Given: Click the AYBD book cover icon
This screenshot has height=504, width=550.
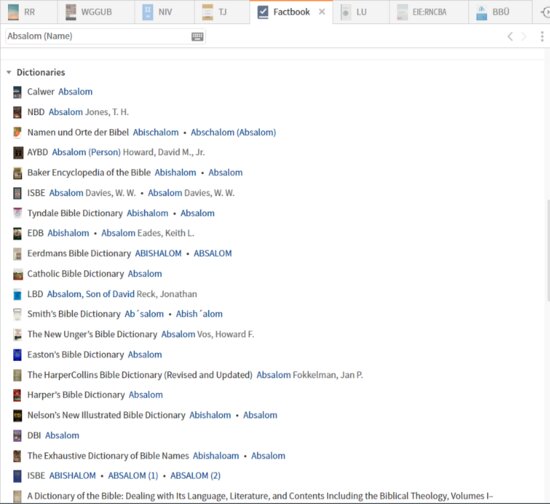Looking at the screenshot, I should pyautogui.click(x=18, y=153).
